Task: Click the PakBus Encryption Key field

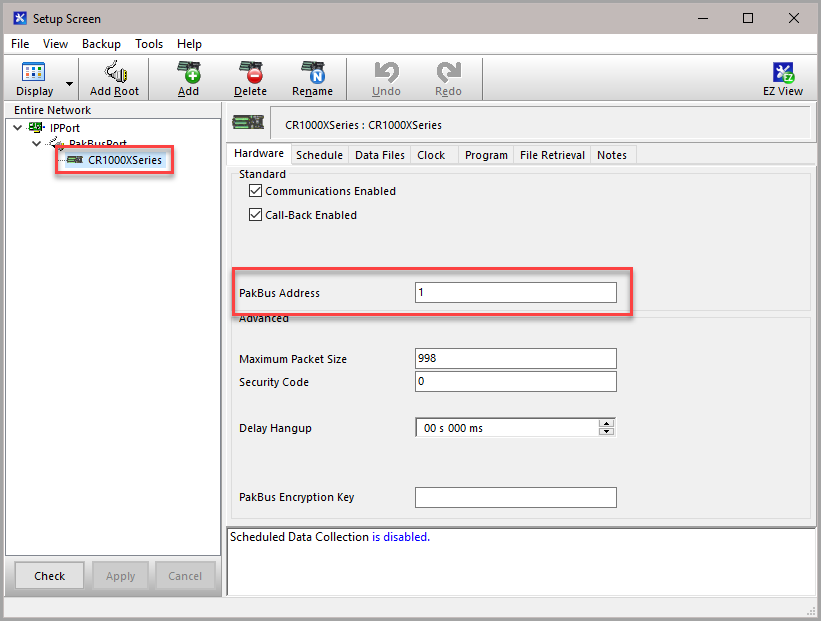Action: tap(515, 497)
